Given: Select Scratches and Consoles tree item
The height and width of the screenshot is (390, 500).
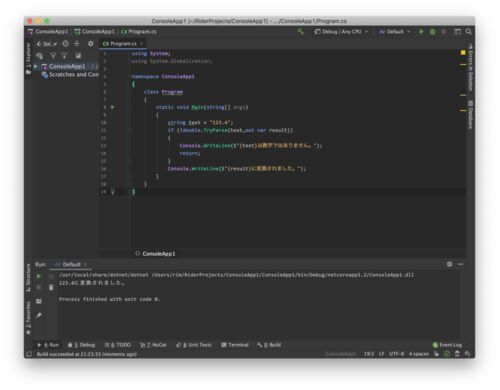Looking at the screenshot, I should (x=70, y=75).
